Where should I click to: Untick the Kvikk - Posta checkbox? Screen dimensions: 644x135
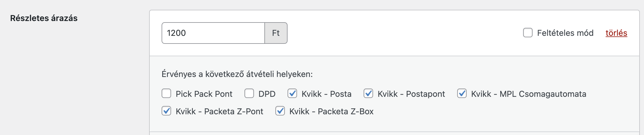coord(292,94)
